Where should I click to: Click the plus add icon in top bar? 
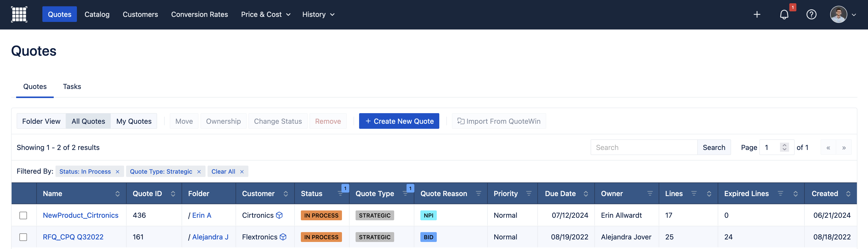tap(757, 14)
